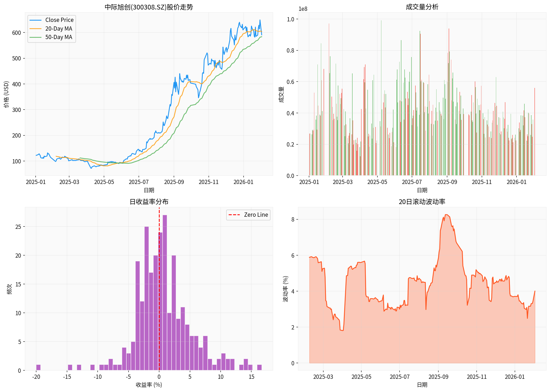
Task: Click the 成交量分析 chart title
Action: [x=422, y=7]
